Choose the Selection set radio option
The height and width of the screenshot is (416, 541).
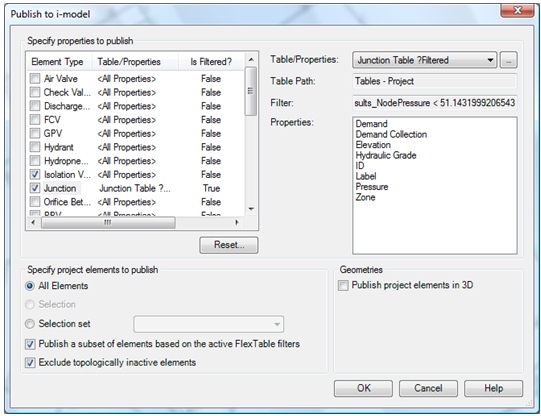30,324
